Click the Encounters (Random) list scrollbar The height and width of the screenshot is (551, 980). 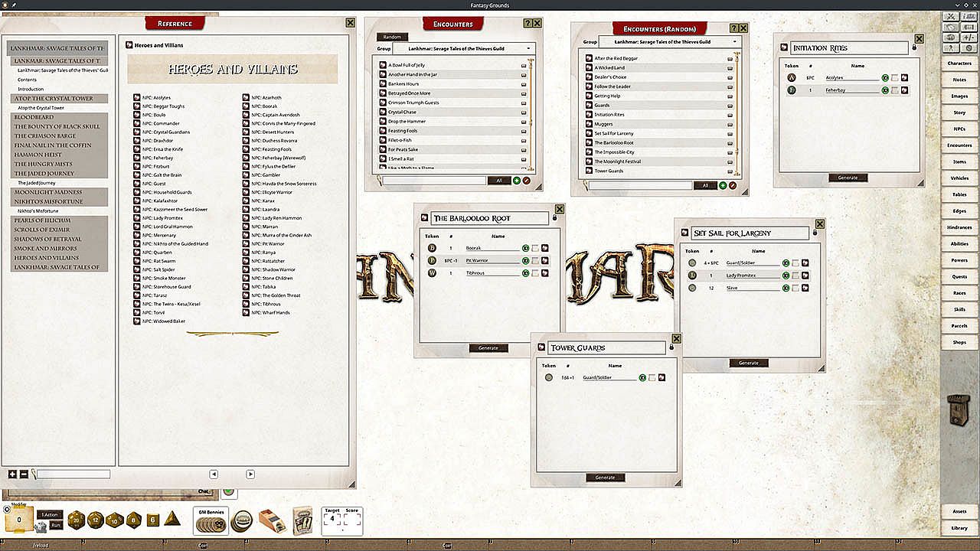pos(737,115)
